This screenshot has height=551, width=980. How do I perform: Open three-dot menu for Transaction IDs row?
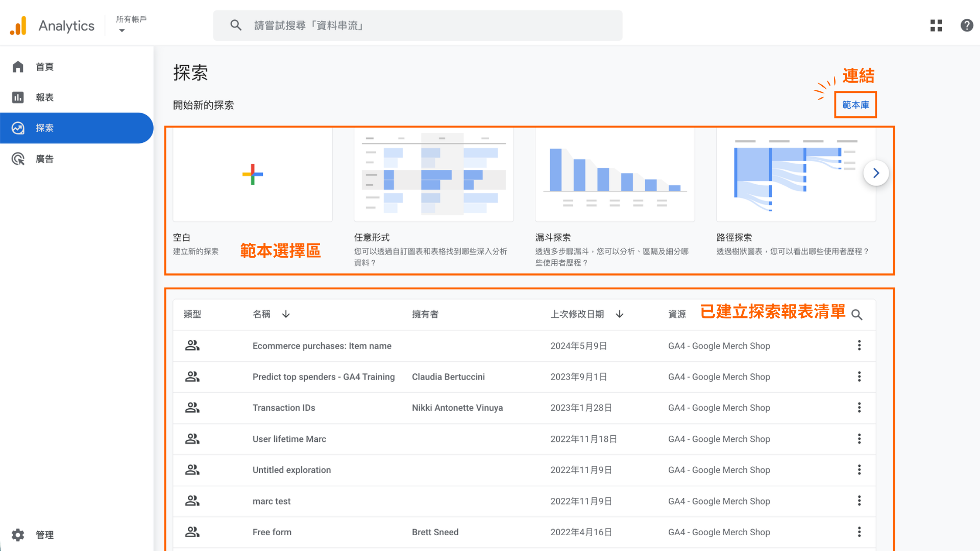pyautogui.click(x=859, y=408)
